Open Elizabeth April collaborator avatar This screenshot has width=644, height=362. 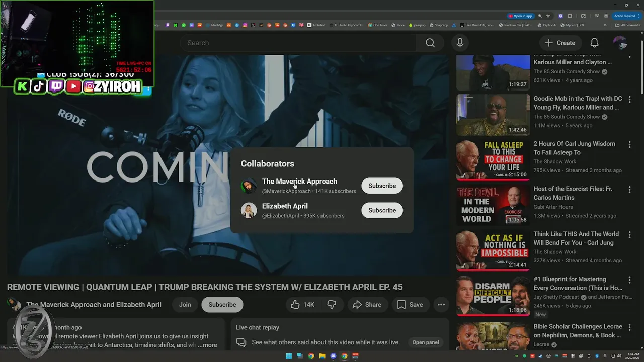point(249,210)
